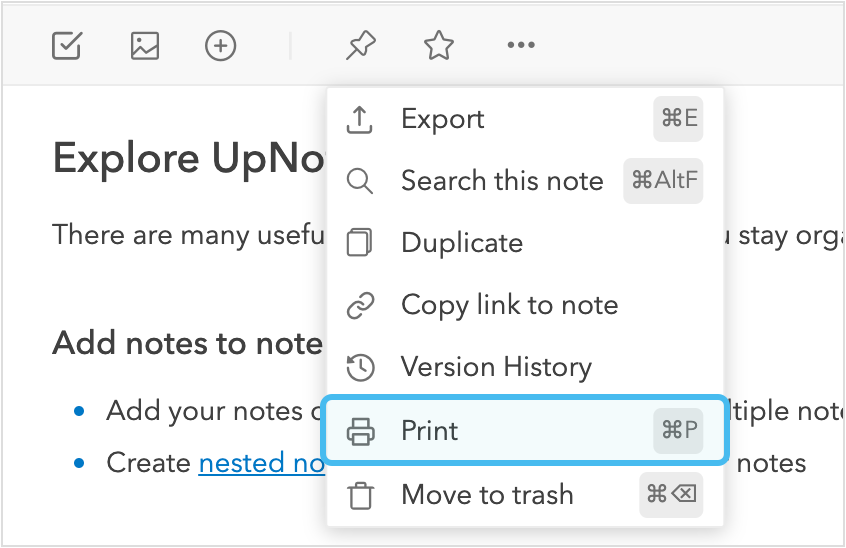The width and height of the screenshot is (846, 548).
Task: Select Print from the menu
Action: (x=430, y=431)
